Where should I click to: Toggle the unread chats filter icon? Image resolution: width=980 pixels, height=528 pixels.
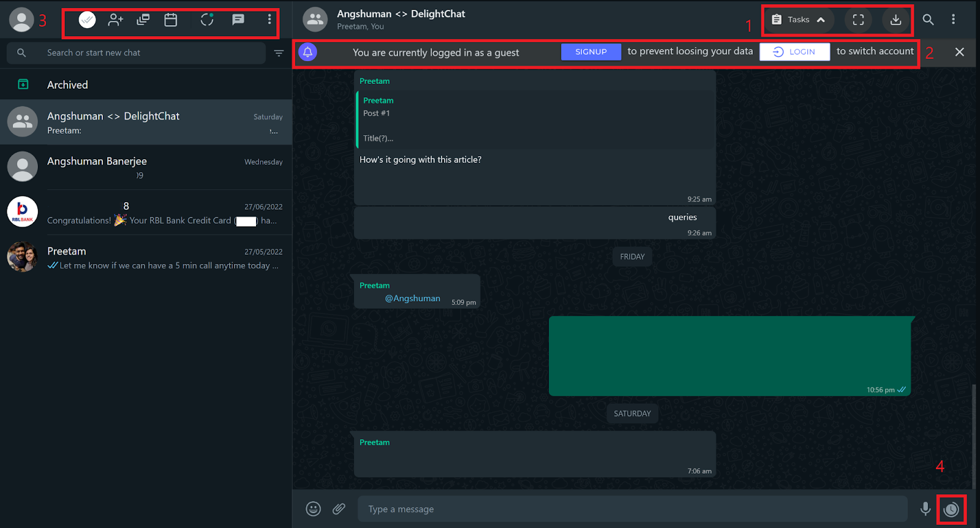(x=279, y=53)
